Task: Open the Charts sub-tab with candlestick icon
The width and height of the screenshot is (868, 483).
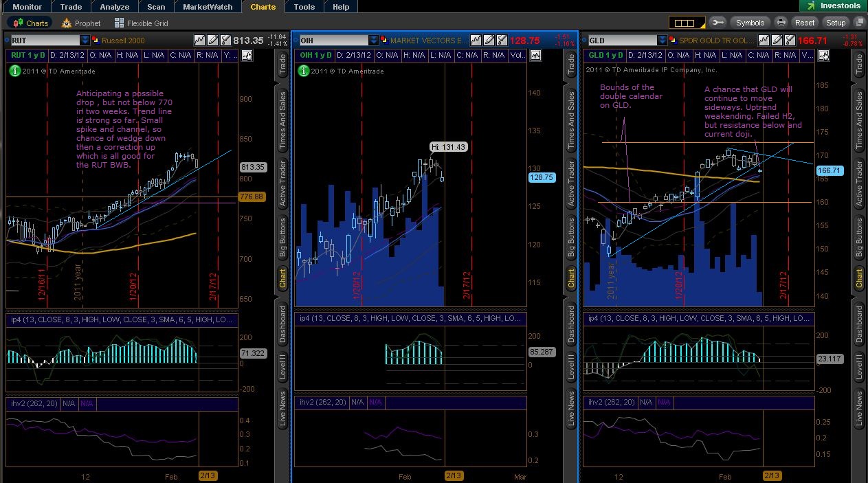Action: coord(30,23)
